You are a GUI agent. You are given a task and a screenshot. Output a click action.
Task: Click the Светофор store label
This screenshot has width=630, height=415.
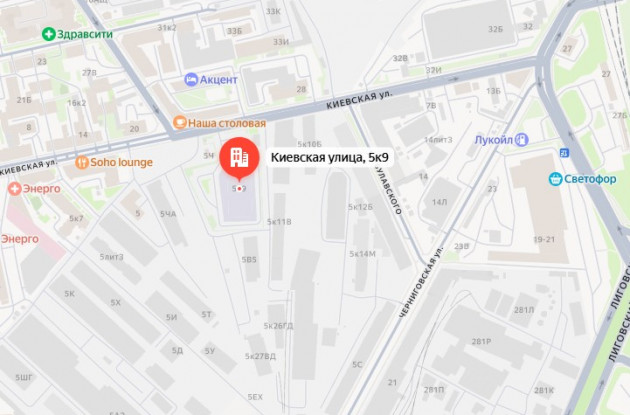click(590, 179)
